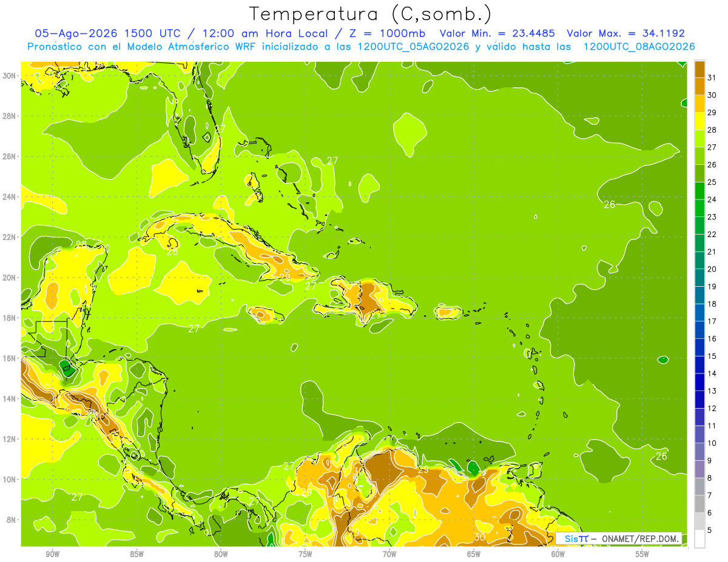Image resolution: width=728 pixels, height=562 pixels.
Task: Click legend value 13 on the color bar
Action: click(x=712, y=391)
